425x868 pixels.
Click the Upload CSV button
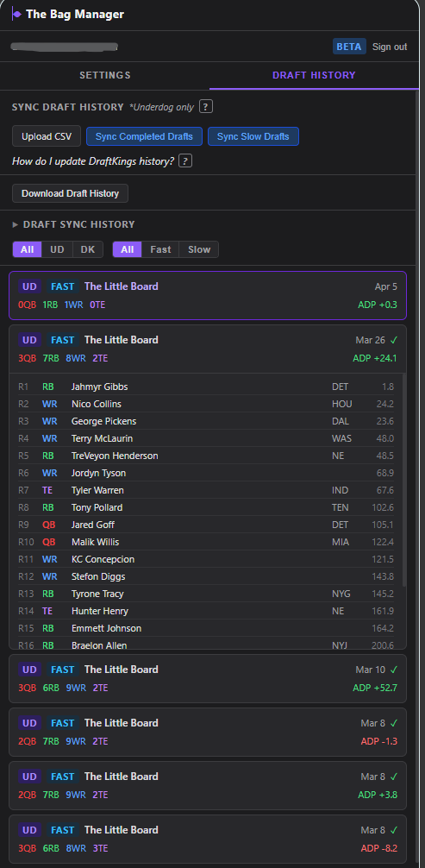(47, 136)
